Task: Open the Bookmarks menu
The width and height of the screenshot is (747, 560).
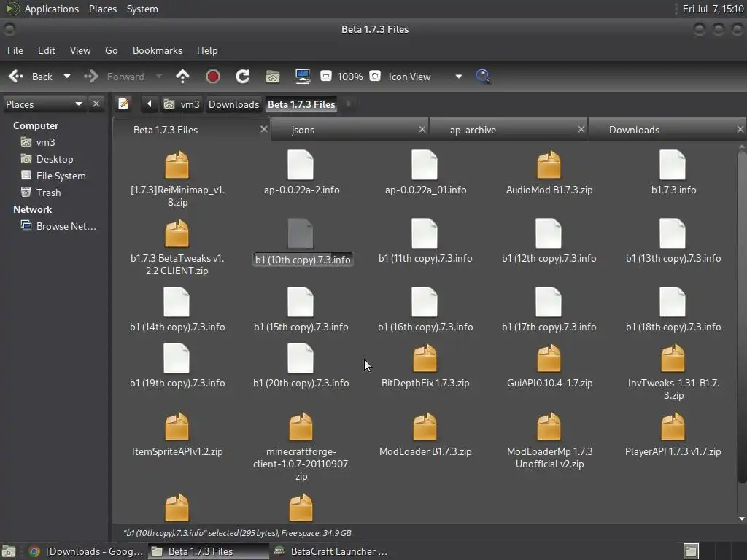Action: point(158,50)
